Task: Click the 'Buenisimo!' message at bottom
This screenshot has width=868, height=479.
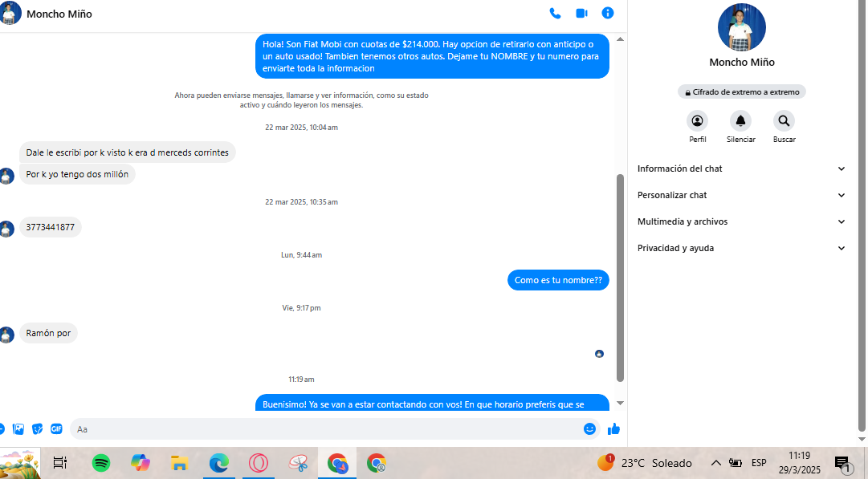Action: click(432, 403)
